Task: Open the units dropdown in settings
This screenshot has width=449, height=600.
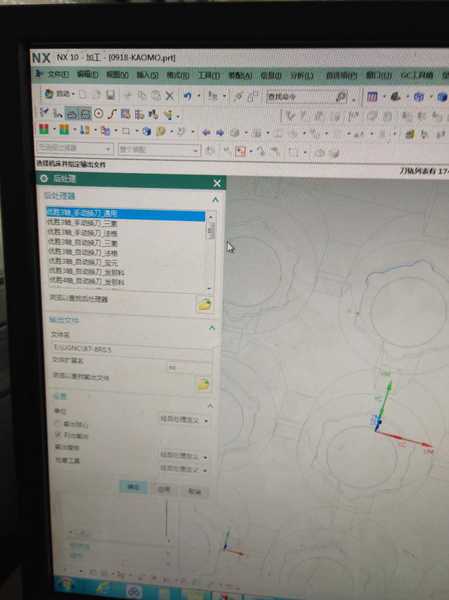Action: coord(184,420)
